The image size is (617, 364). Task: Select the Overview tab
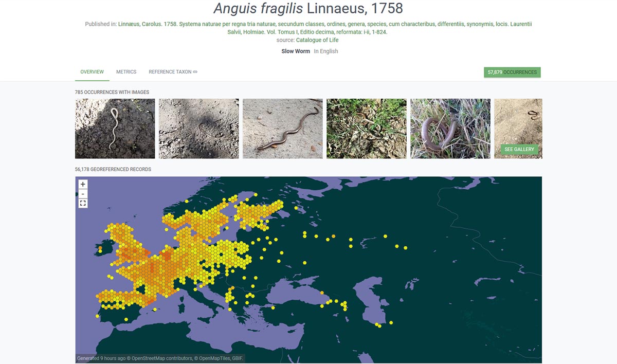92,72
